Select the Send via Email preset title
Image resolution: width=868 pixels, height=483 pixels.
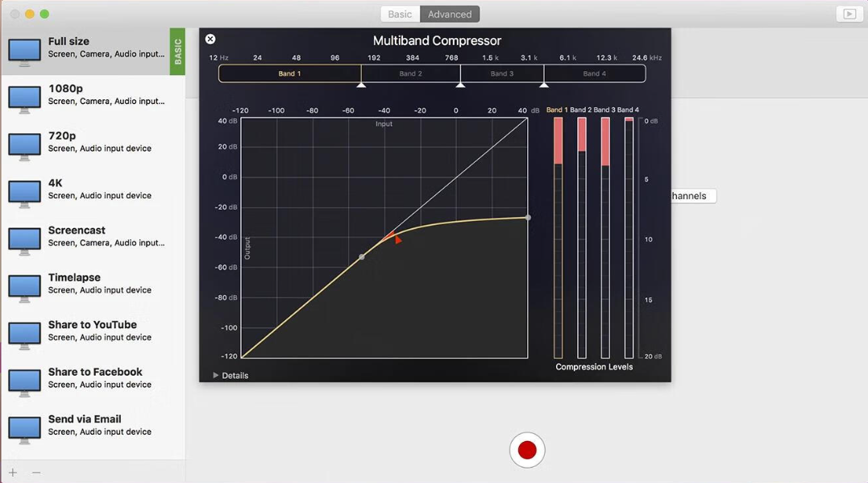click(x=85, y=419)
